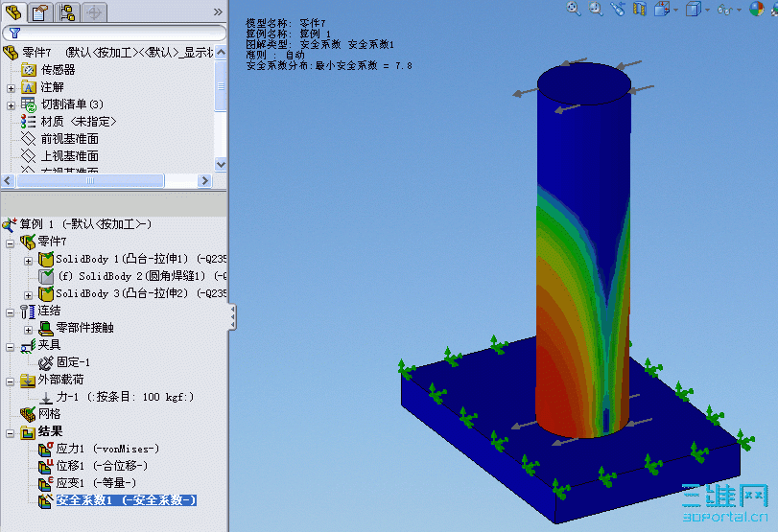This screenshot has width=778, height=532.
Task: Click View Orientation cube icon
Action: (x=662, y=9)
